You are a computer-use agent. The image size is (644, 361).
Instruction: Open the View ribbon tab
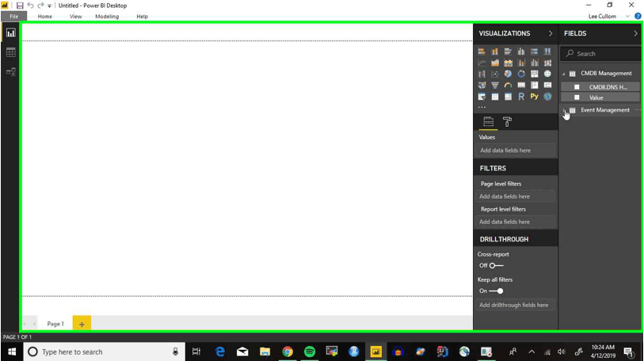click(x=75, y=17)
